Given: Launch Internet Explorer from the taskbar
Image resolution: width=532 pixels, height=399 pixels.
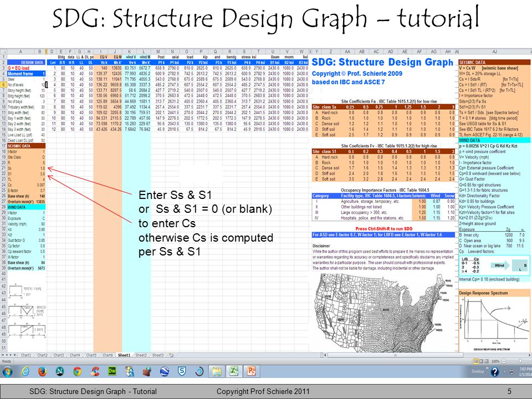Looking at the screenshot, I should coord(25,371).
